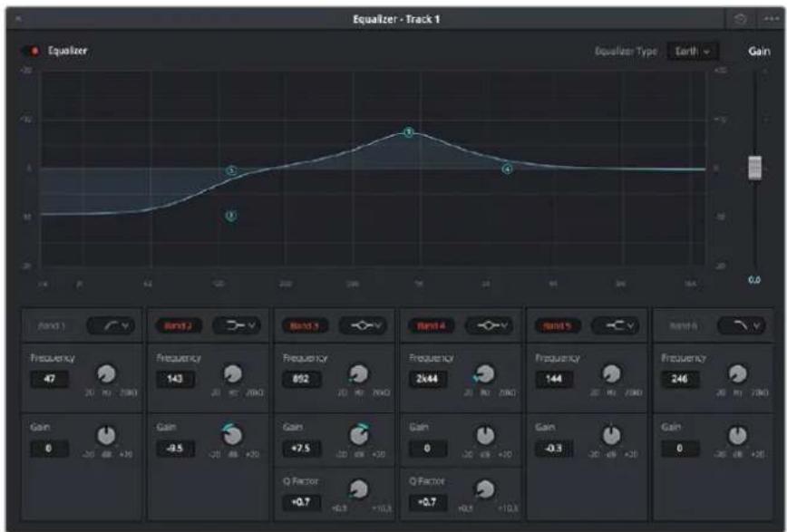Select Band 2 Gain field showing -9.5
The height and width of the screenshot is (532, 787).
click(x=175, y=449)
